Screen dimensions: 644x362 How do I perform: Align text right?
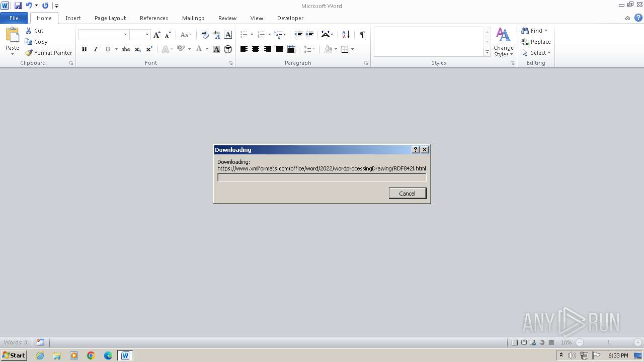(x=268, y=49)
